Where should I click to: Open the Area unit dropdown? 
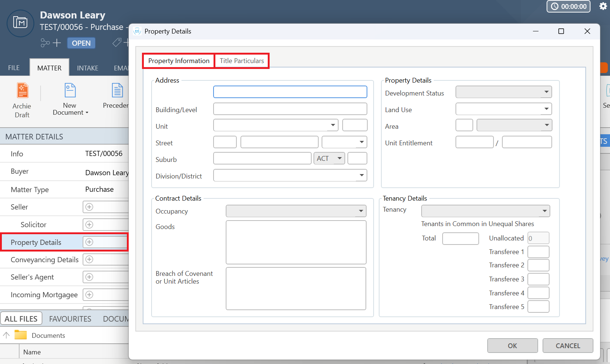(x=514, y=125)
